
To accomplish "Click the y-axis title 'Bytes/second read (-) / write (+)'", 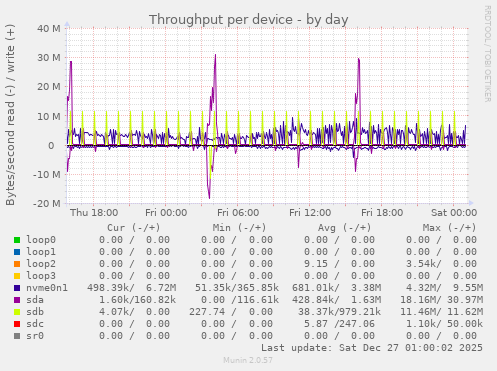I will 10,115.
